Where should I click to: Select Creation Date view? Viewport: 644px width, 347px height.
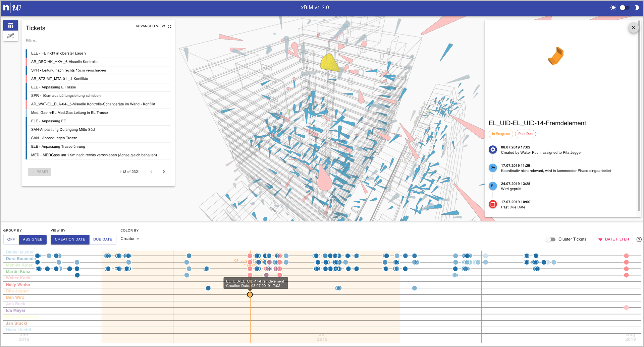pyautogui.click(x=70, y=239)
